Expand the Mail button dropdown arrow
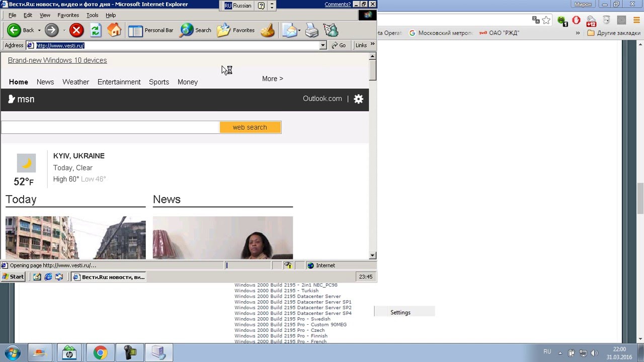This screenshot has height=362, width=644. tap(299, 30)
